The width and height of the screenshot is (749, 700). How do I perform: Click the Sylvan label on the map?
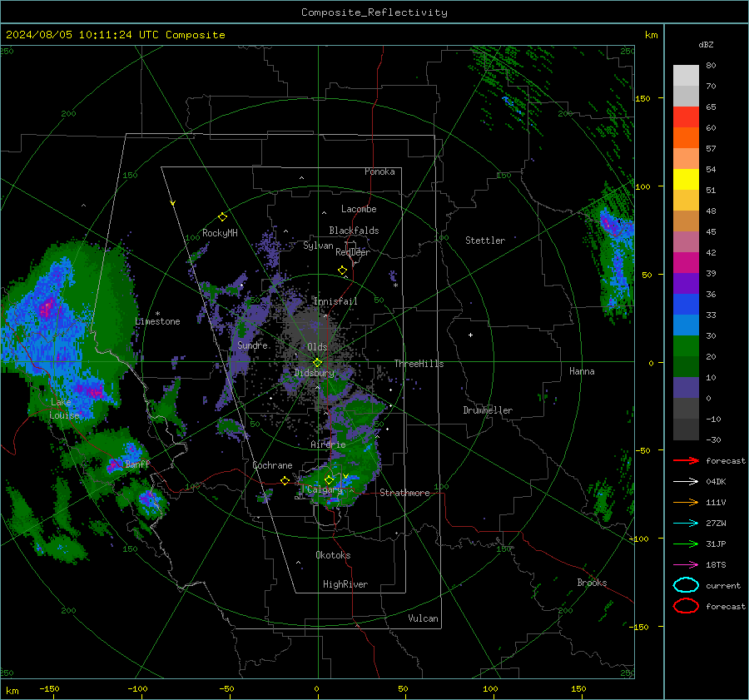(x=318, y=246)
